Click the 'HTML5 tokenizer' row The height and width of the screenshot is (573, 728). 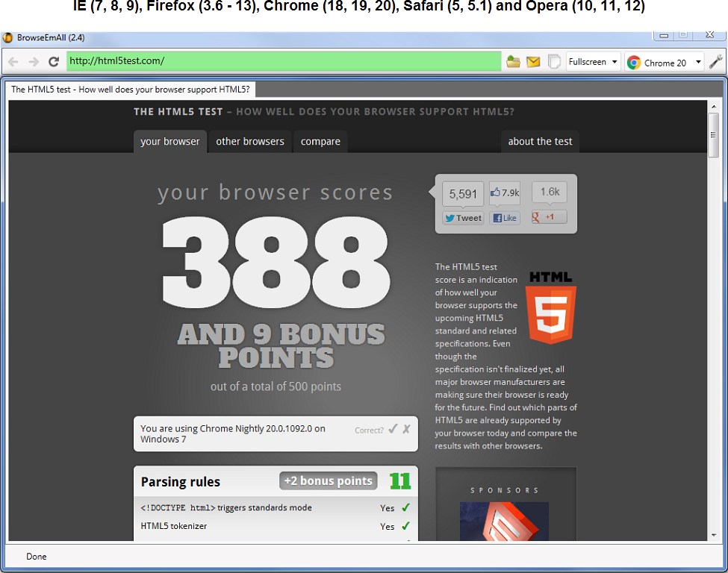point(276,526)
